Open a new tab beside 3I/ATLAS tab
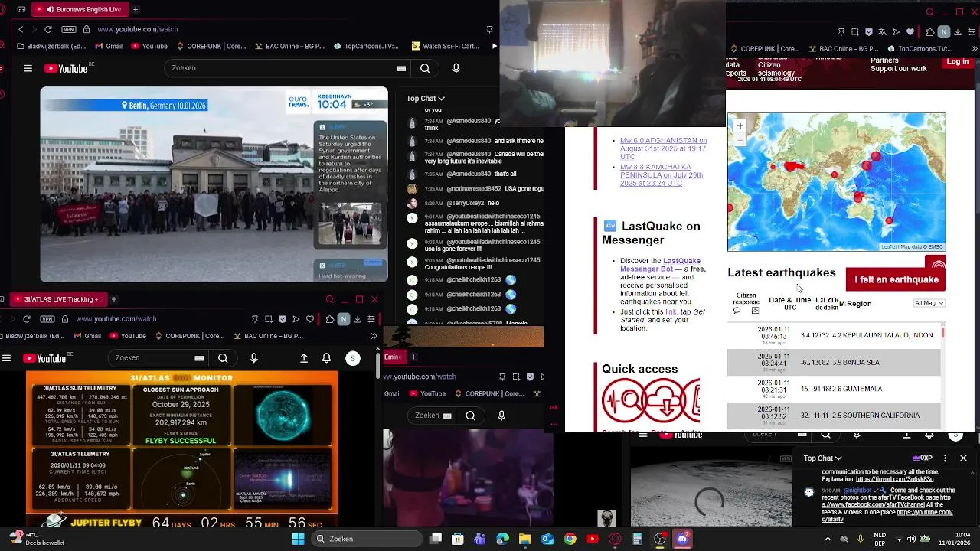This screenshot has height=551, width=980. pyautogui.click(x=113, y=299)
